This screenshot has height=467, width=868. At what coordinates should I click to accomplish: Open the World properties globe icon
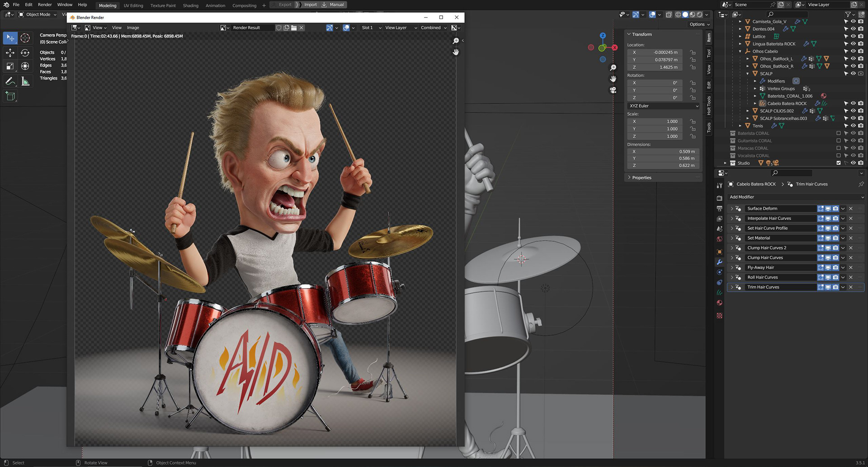pyautogui.click(x=719, y=239)
